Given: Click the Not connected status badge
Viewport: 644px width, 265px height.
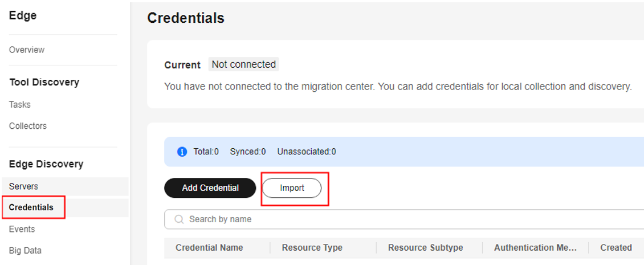Looking at the screenshot, I should [243, 64].
